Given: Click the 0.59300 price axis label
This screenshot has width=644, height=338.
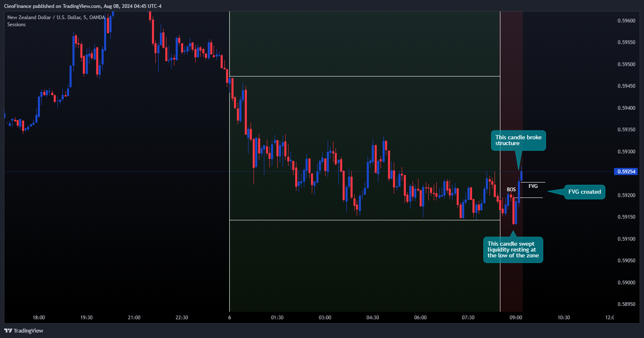Looking at the screenshot, I should [626, 152].
